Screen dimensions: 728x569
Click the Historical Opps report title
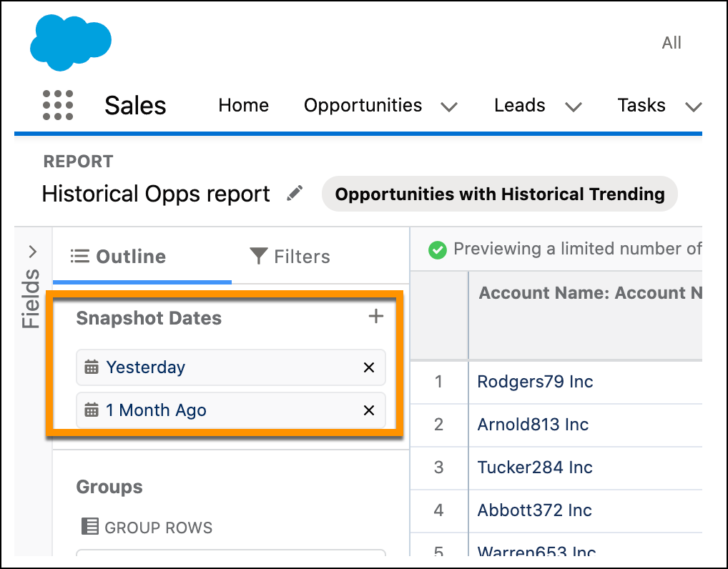[156, 194]
